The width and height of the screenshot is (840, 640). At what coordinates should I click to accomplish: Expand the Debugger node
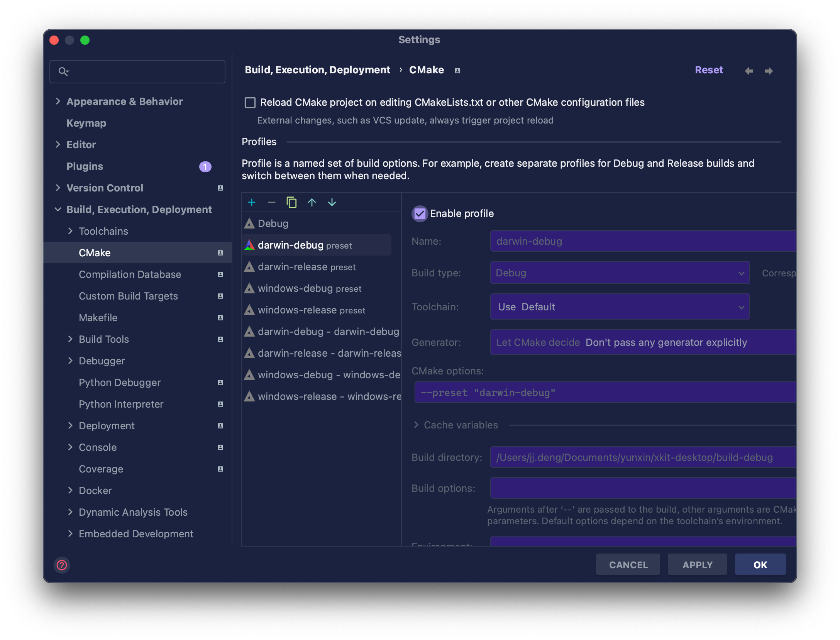click(x=70, y=361)
